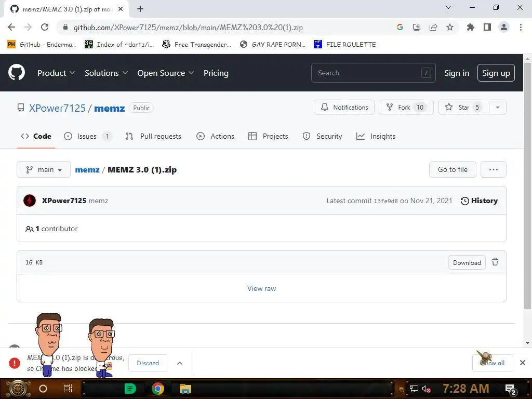The image size is (532, 399).
Task: Expand the Solutions menu
Action: pos(106,73)
